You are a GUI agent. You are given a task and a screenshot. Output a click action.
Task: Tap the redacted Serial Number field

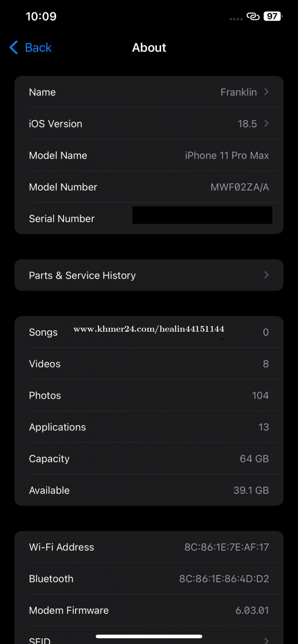[x=202, y=215]
